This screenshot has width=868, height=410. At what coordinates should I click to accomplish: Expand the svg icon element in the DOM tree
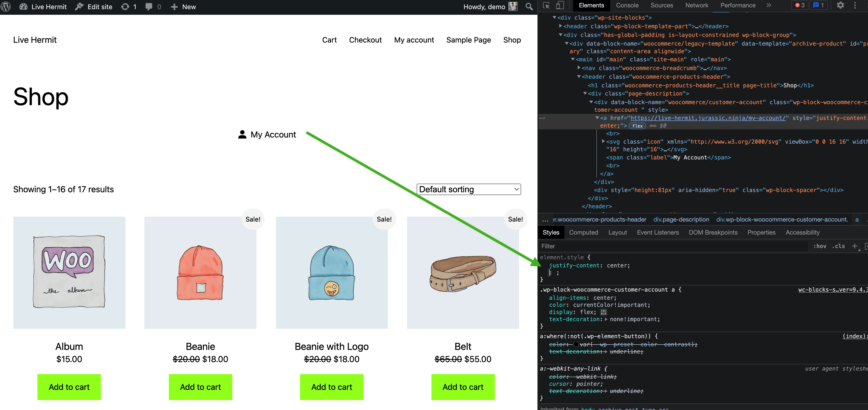coord(603,142)
